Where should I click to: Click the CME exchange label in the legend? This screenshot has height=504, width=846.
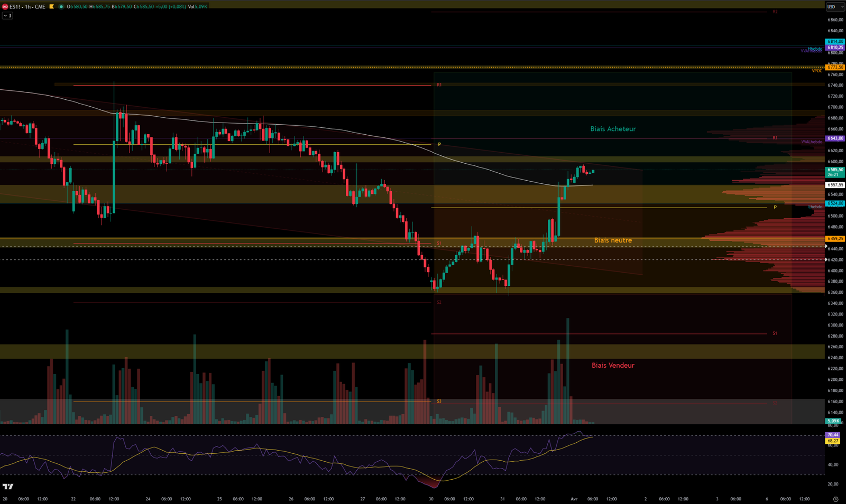(40, 6)
